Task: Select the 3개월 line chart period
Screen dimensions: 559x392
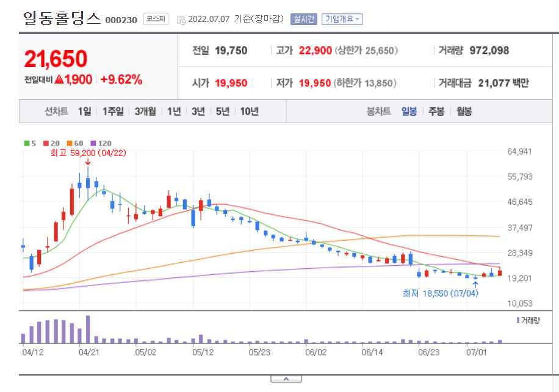Action: [145, 112]
